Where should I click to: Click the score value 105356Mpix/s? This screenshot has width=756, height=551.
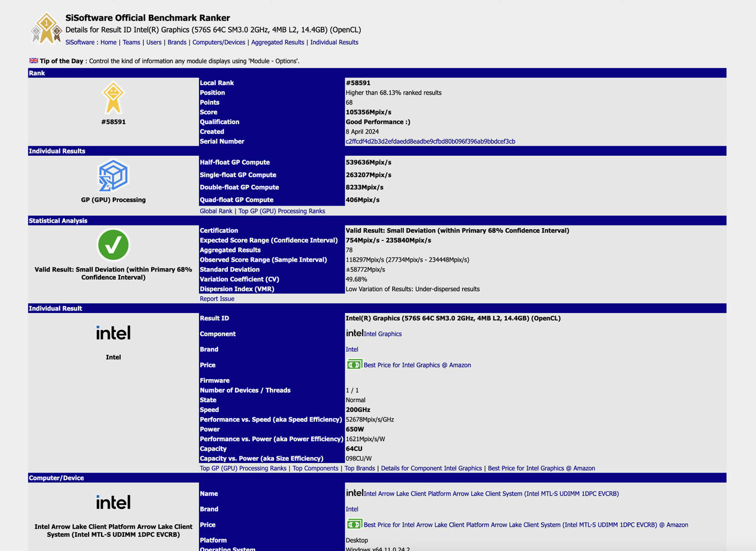click(369, 112)
